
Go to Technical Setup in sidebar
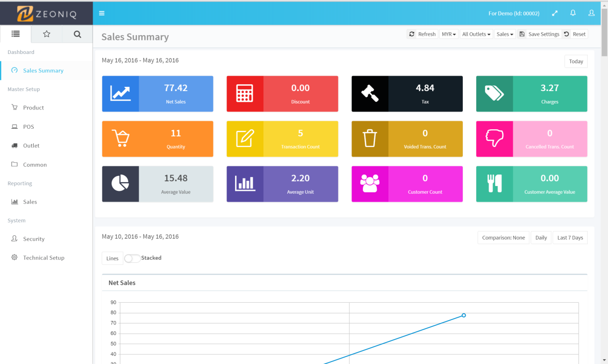coord(43,258)
